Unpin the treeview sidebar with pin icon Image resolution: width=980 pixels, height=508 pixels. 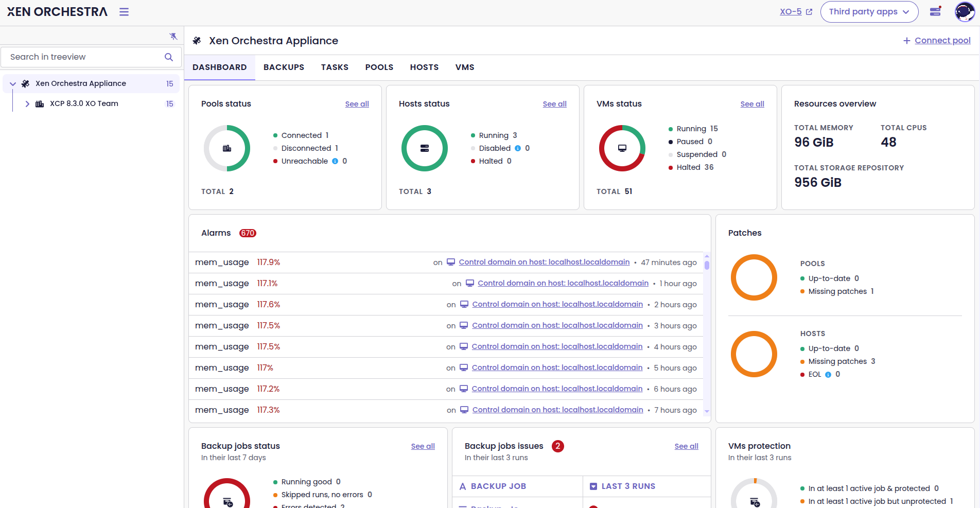[173, 36]
